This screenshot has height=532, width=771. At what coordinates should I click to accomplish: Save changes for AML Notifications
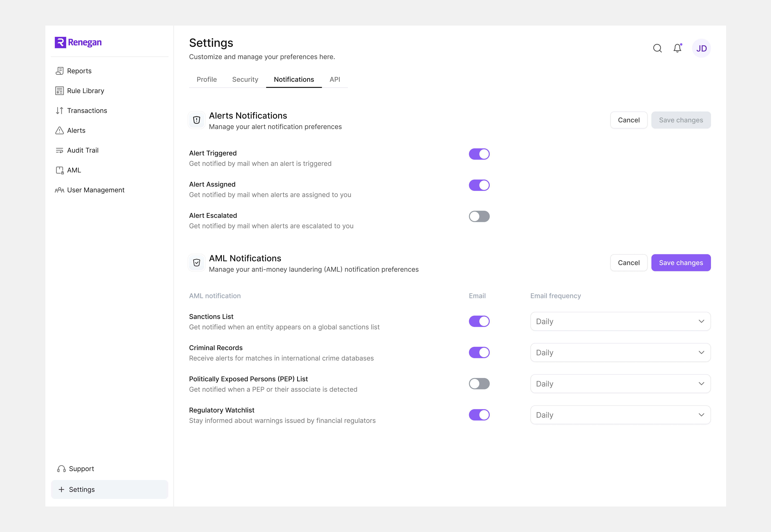tap(681, 263)
